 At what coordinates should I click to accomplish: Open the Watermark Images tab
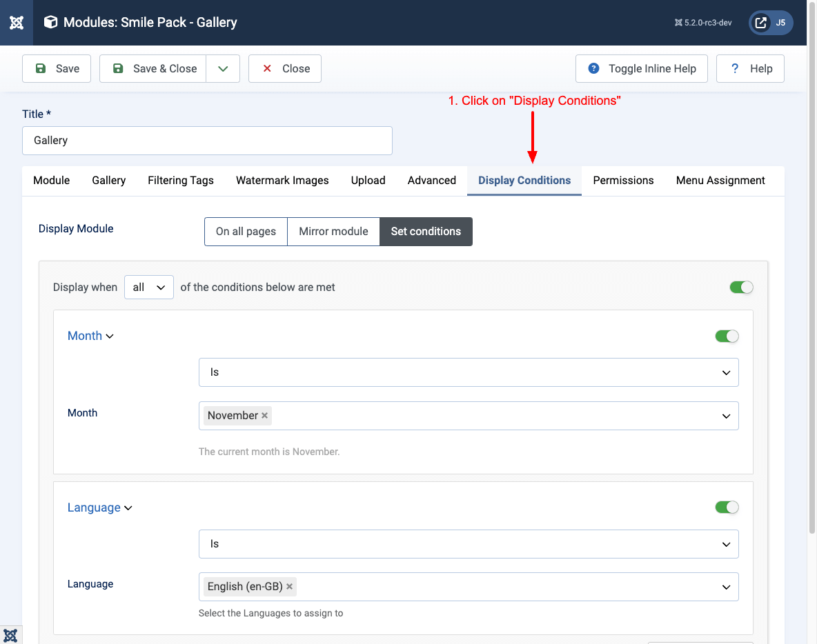tap(282, 181)
